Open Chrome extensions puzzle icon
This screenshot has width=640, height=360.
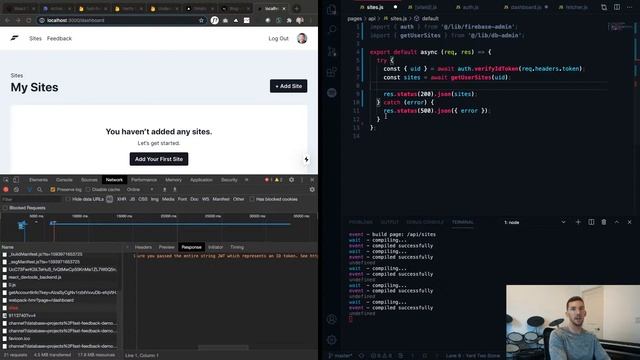point(289,20)
